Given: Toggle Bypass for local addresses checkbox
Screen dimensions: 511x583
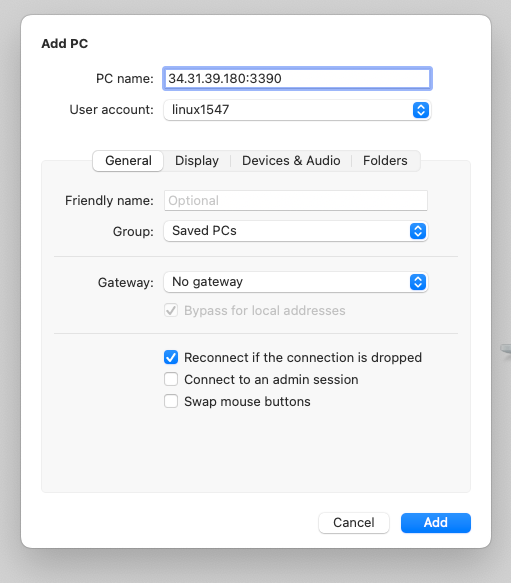Looking at the screenshot, I should click(171, 310).
